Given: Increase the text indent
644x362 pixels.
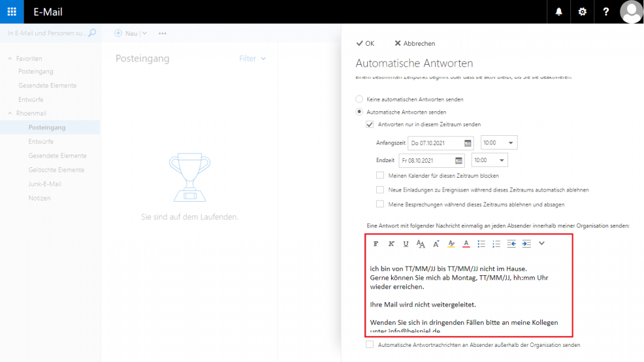Looking at the screenshot, I should [526, 244].
